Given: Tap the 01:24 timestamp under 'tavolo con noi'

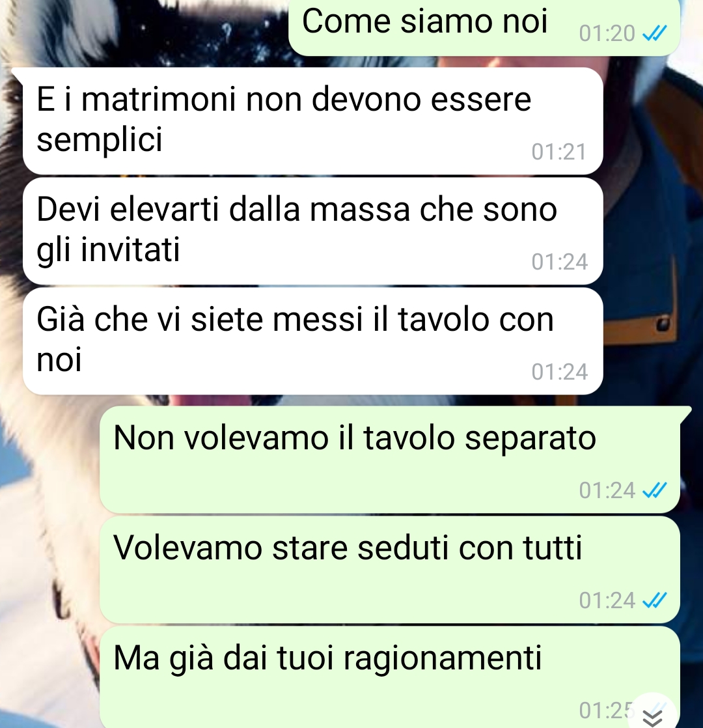Looking at the screenshot, I should point(560,372).
